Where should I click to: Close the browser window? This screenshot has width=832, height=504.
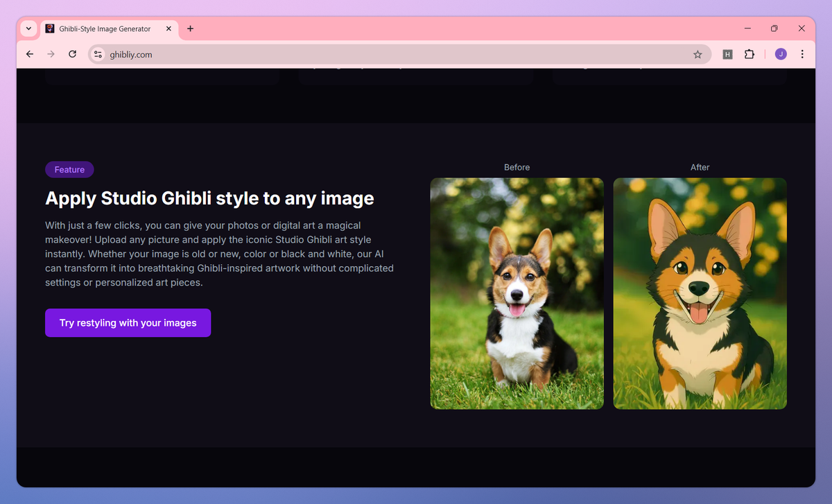pos(801,28)
